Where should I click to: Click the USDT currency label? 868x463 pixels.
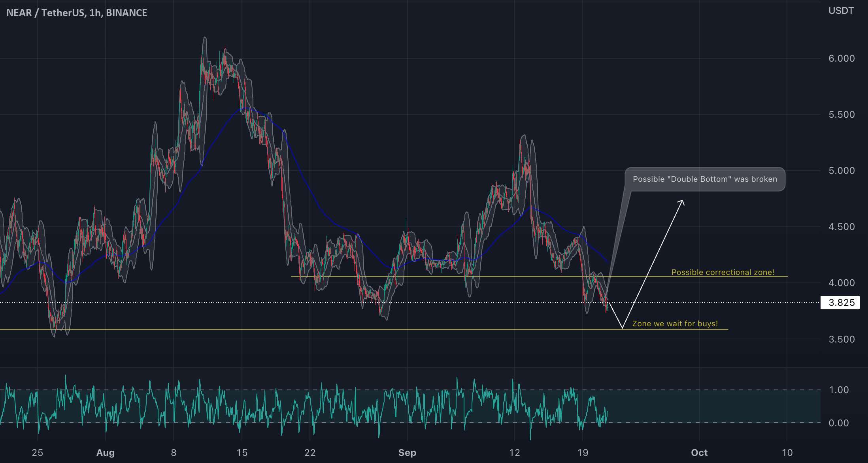[841, 11]
